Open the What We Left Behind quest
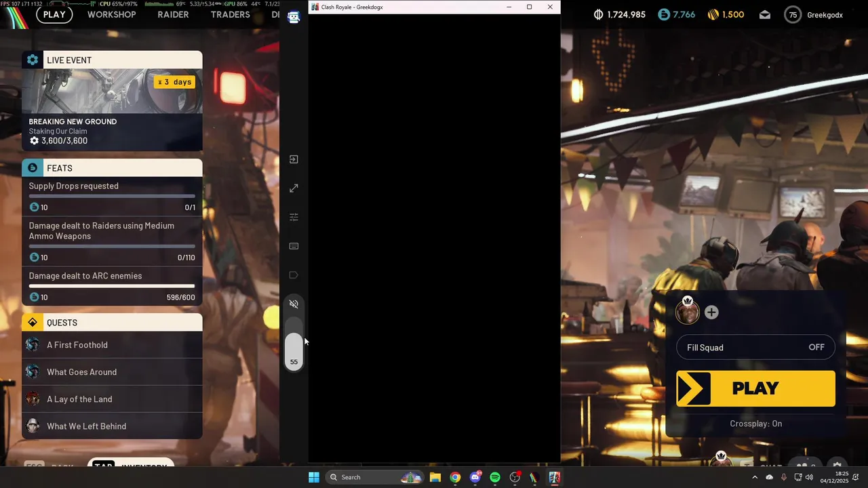 click(112, 426)
